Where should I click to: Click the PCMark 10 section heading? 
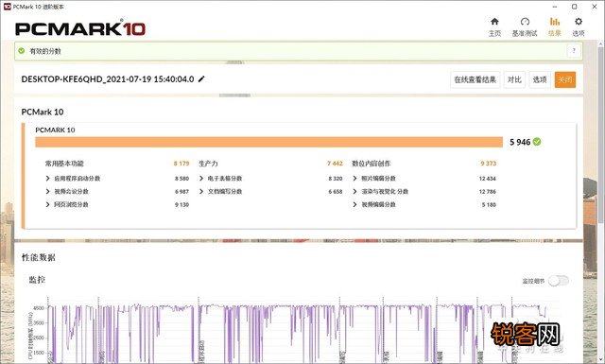point(43,112)
